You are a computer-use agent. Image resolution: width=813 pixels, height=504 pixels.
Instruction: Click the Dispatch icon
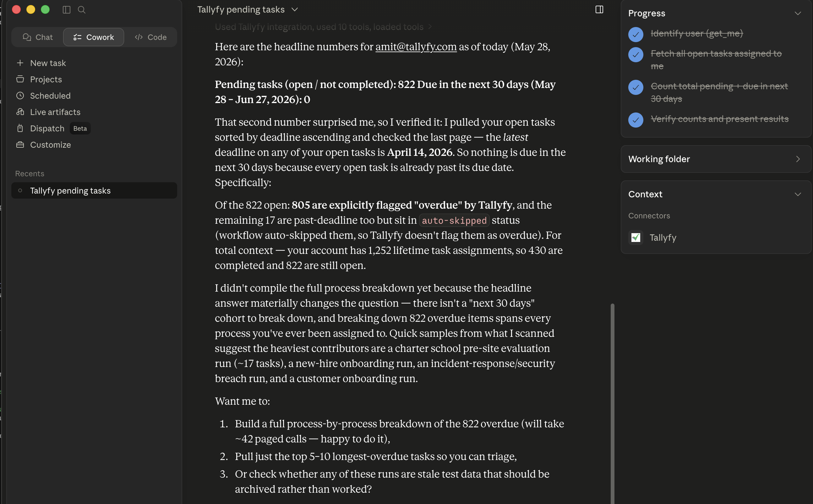tap(20, 128)
